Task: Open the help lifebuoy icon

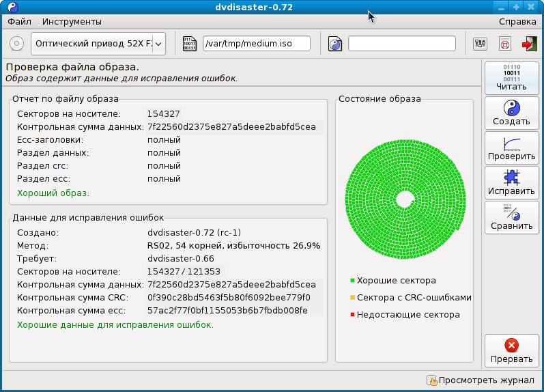Action: (x=505, y=44)
